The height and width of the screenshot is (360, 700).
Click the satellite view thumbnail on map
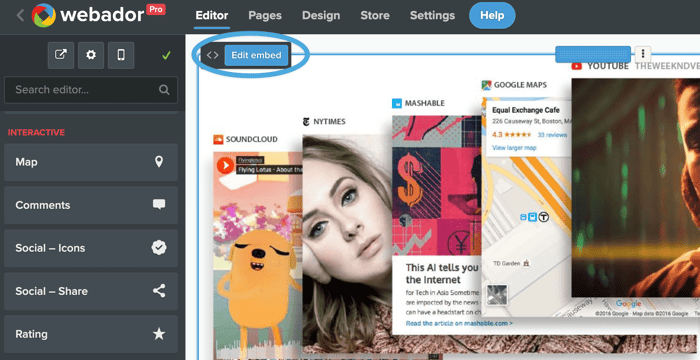point(497,295)
